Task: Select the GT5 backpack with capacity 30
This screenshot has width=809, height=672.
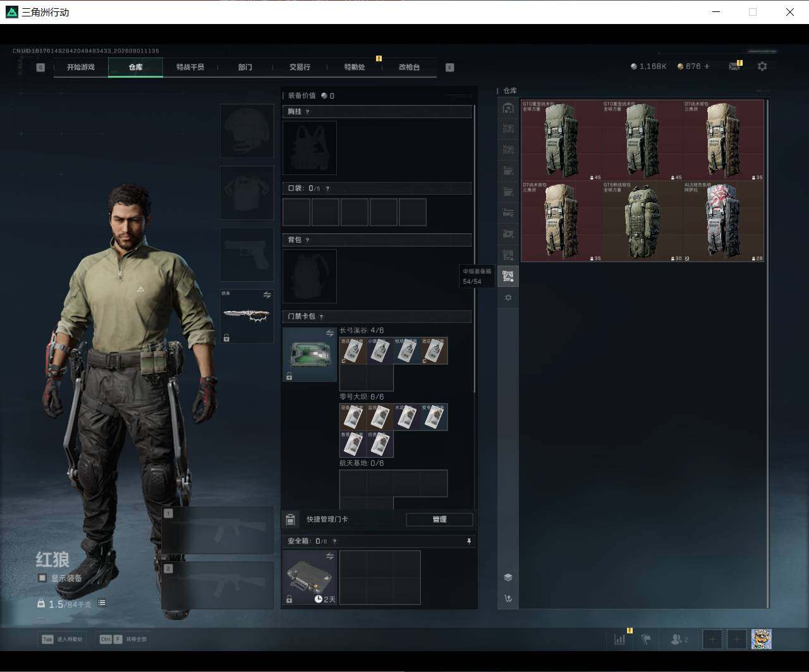Action: (643, 221)
